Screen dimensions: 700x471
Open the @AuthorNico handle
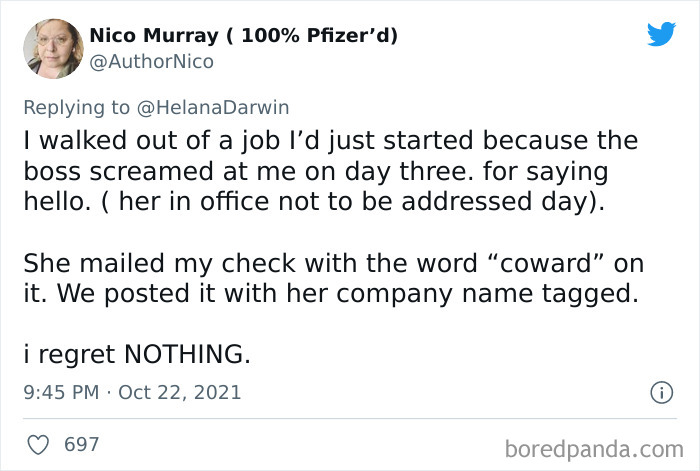click(x=151, y=62)
